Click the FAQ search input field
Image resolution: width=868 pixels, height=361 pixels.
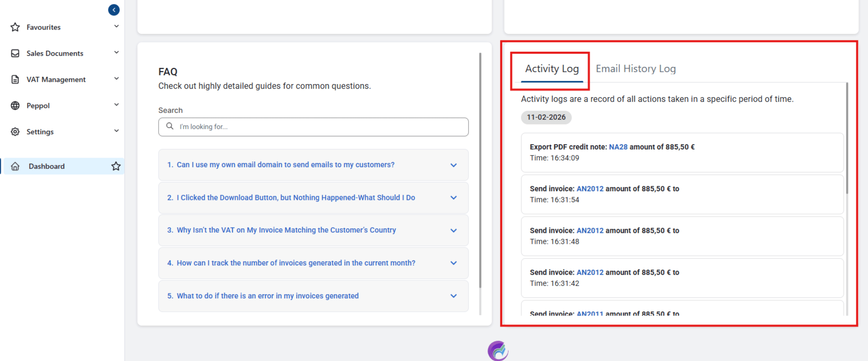click(x=313, y=127)
